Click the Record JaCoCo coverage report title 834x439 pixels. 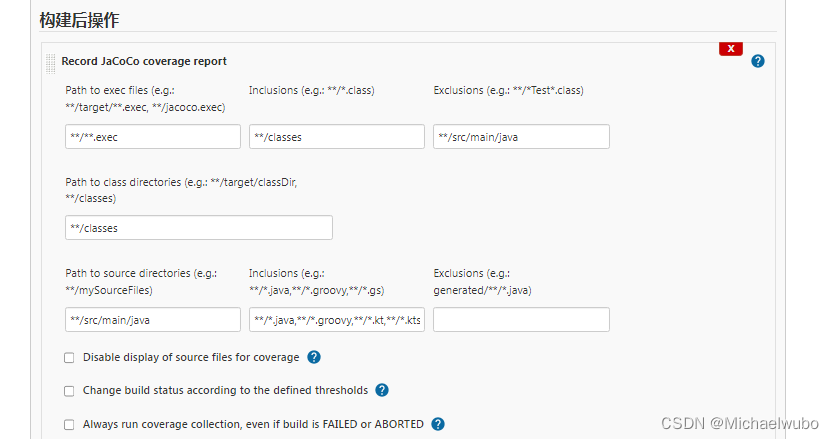click(x=144, y=61)
